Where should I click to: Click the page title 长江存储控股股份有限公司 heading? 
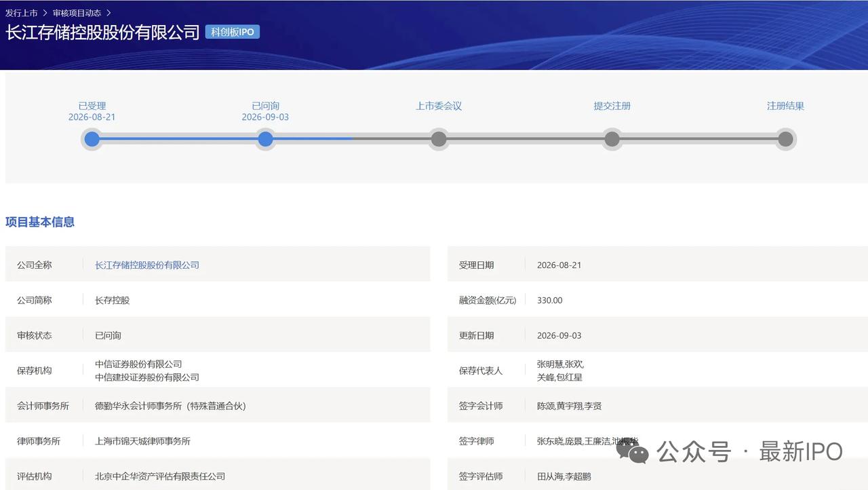pos(103,32)
